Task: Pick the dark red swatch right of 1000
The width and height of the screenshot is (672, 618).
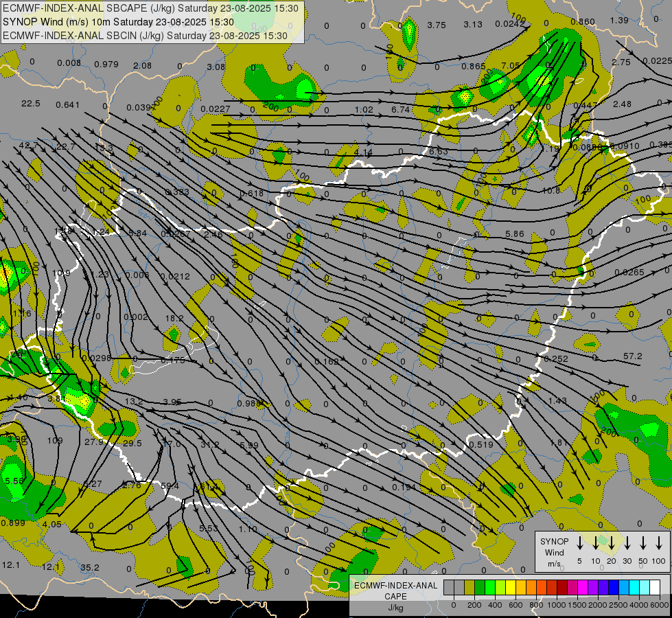Action: coord(562,588)
